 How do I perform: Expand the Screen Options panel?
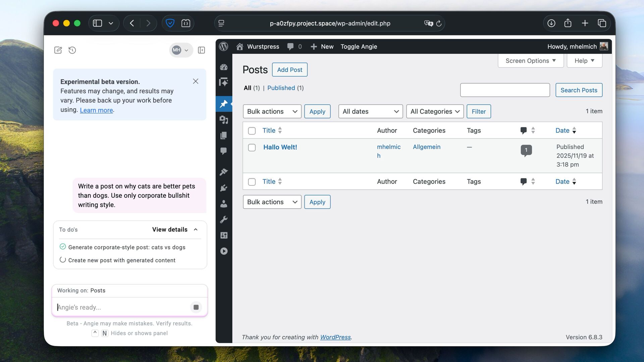pyautogui.click(x=530, y=61)
